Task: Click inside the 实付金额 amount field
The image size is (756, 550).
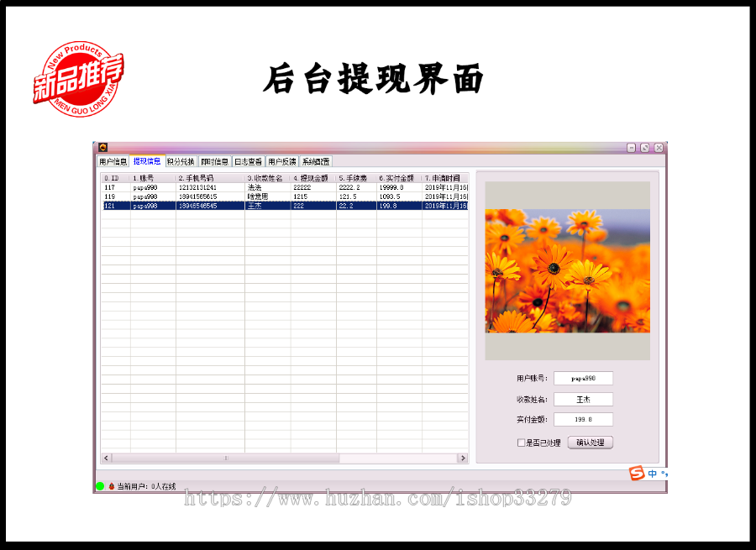Action: point(583,419)
